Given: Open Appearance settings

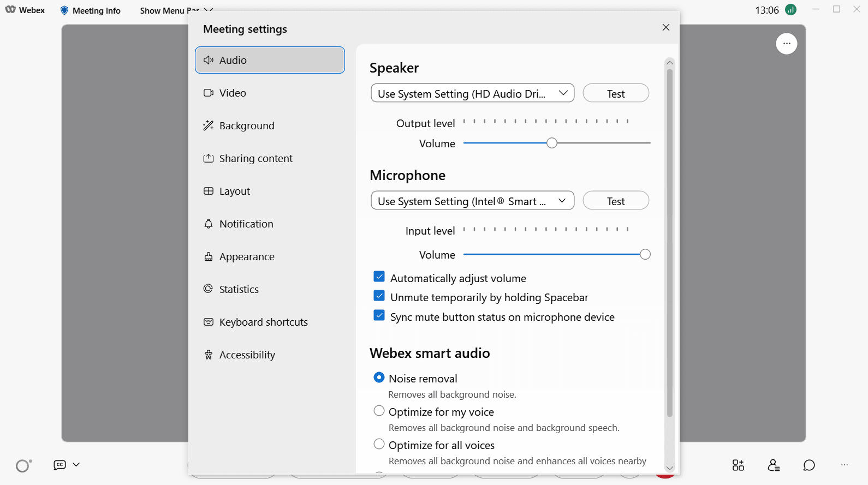Looking at the screenshot, I should [270, 256].
